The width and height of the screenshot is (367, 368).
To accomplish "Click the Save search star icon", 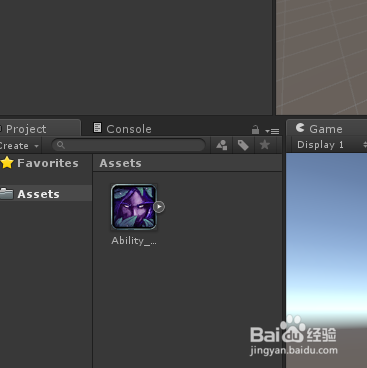I will (265, 145).
